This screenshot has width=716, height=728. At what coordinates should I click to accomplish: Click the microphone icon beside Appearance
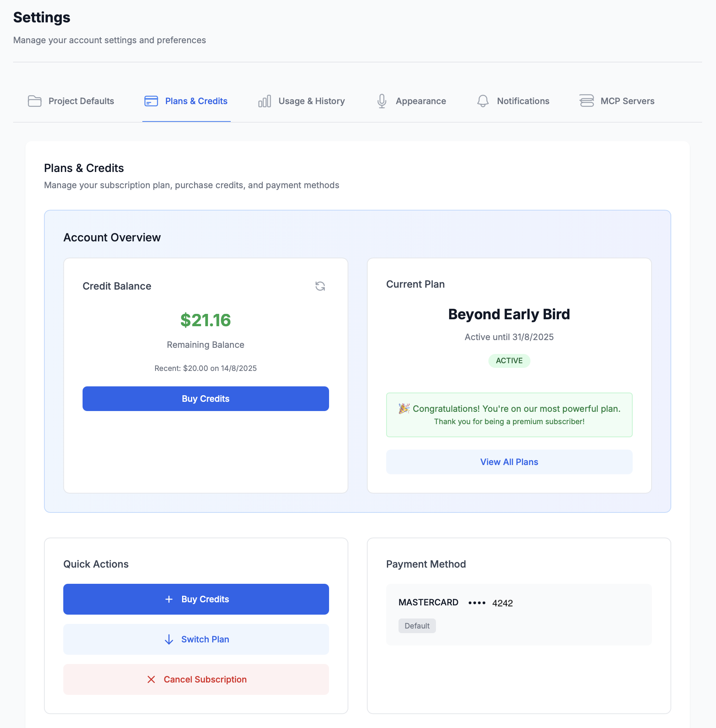tap(382, 101)
